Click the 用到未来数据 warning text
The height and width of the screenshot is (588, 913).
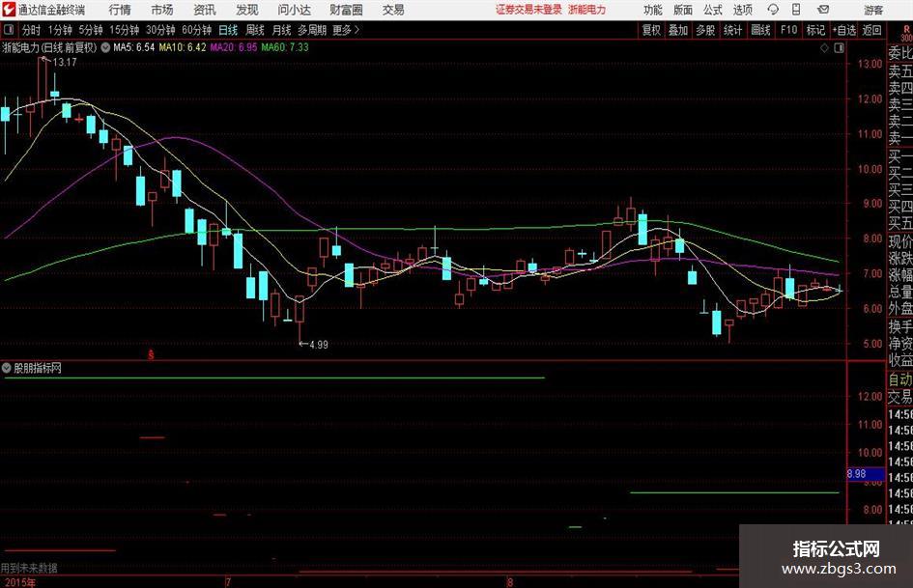[x=29, y=568]
